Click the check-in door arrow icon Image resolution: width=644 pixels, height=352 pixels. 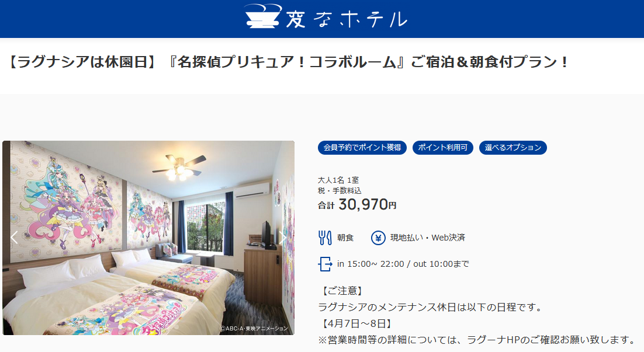point(325,264)
